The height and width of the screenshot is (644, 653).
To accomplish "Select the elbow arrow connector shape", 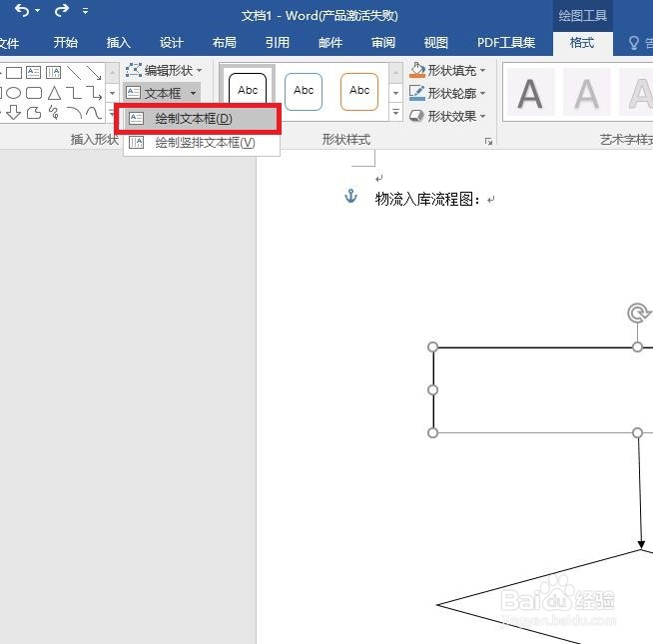I will point(94,93).
